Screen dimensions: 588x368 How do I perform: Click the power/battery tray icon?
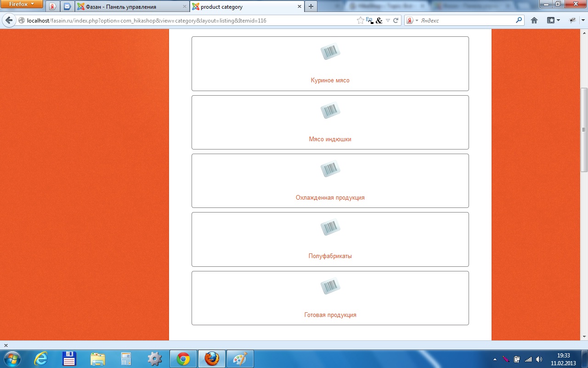coord(517,359)
